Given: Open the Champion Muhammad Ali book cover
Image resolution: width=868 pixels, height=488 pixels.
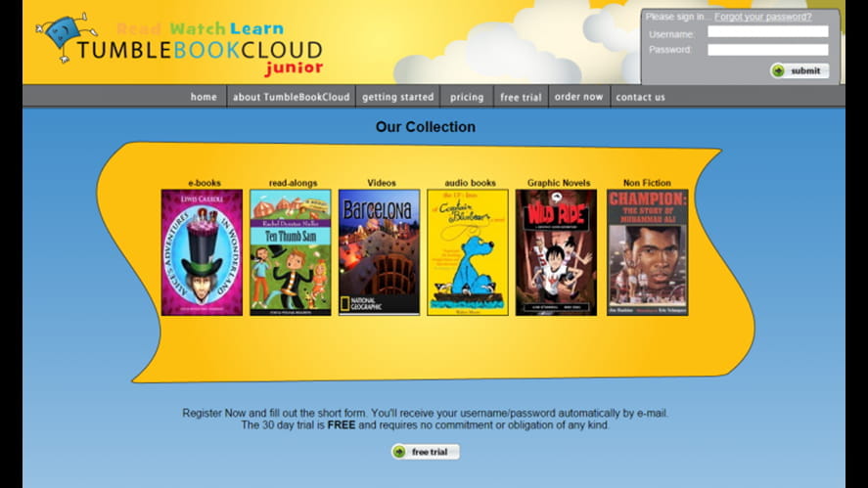Looking at the screenshot, I should coord(648,253).
